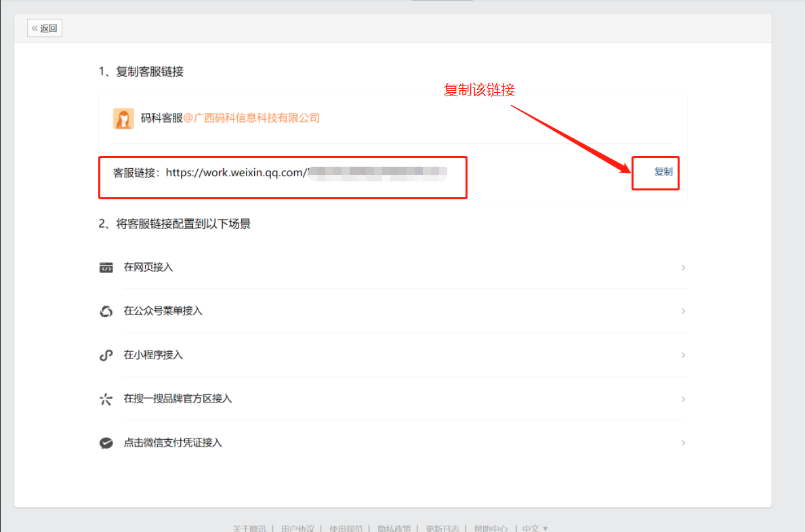Click the 码科客服 account name

tap(162, 119)
